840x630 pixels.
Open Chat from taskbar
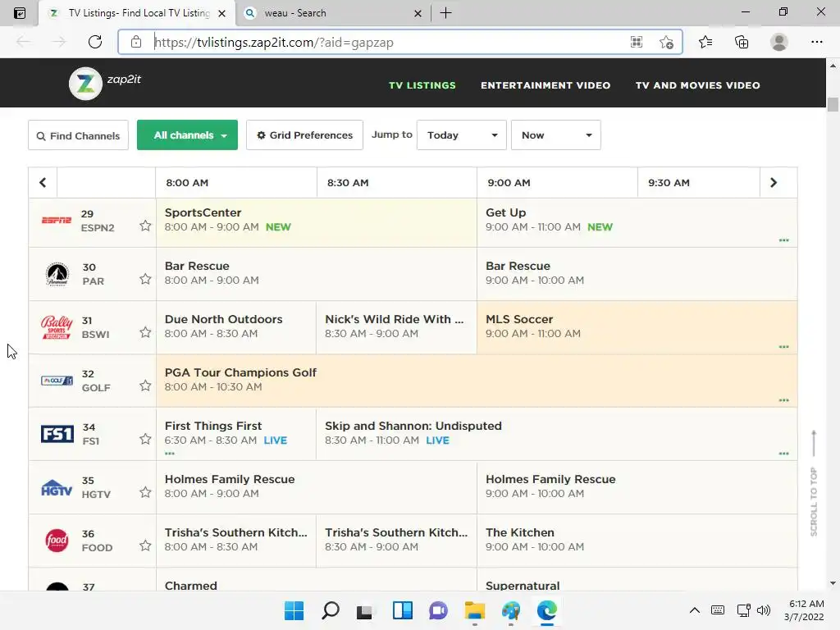(438, 610)
